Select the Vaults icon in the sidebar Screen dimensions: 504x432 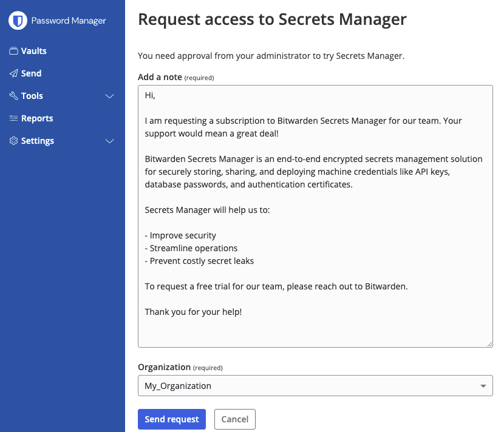point(13,51)
